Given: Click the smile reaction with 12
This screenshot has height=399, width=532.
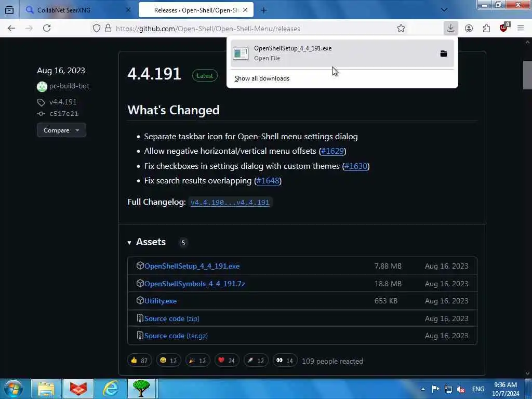Looking at the screenshot, I should coord(169,361).
